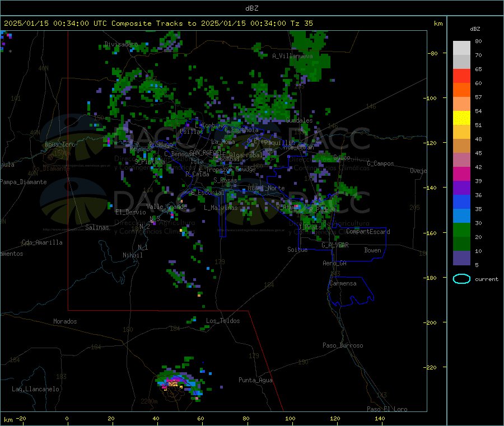Click the 'Bowen' map label
This screenshot has width=504, height=426.
[x=373, y=250]
